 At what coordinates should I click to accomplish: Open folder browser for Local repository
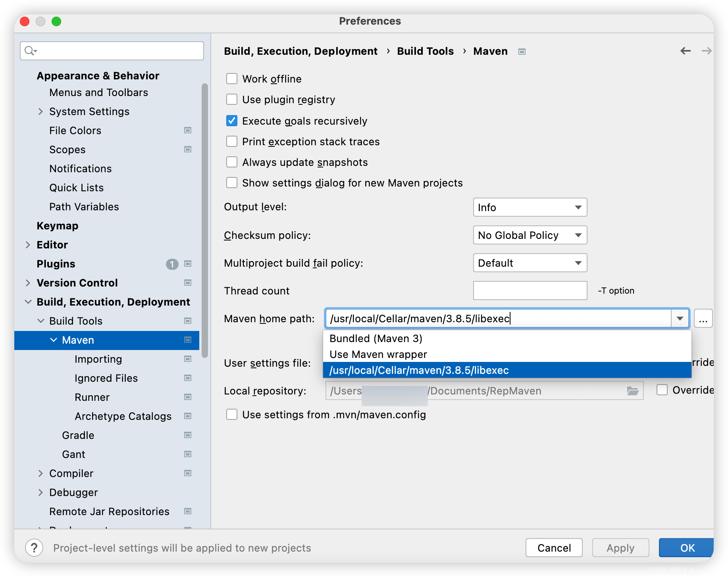pos(633,391)
